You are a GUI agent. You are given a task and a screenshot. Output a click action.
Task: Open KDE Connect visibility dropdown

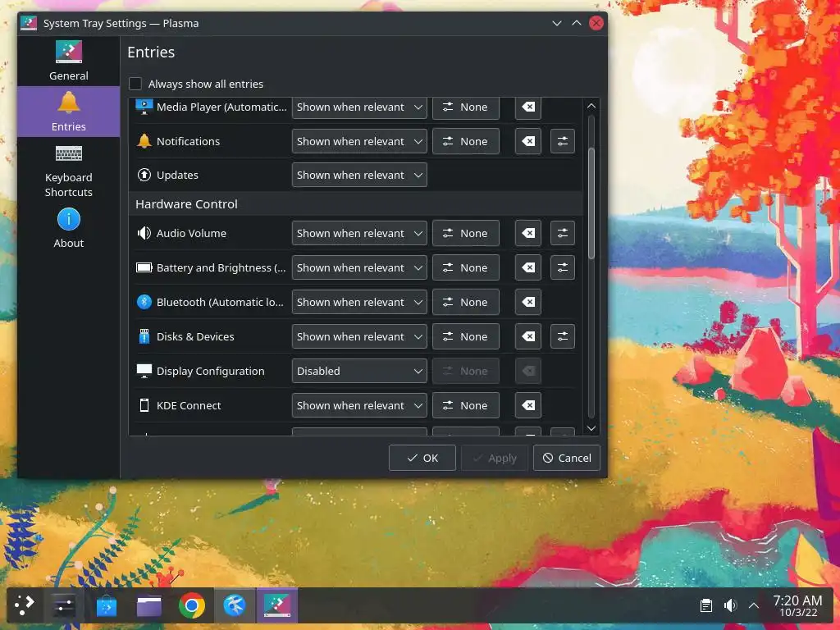(x=359, y=405)
